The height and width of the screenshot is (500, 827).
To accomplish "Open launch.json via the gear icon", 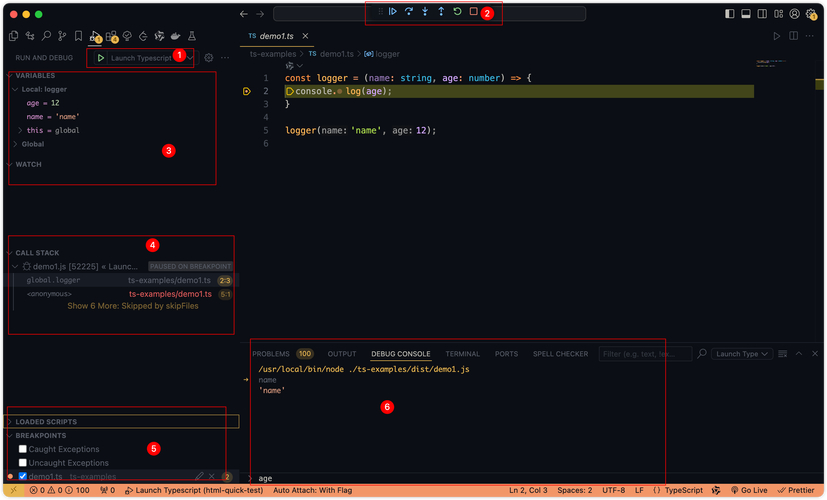I will click(209, 58).
